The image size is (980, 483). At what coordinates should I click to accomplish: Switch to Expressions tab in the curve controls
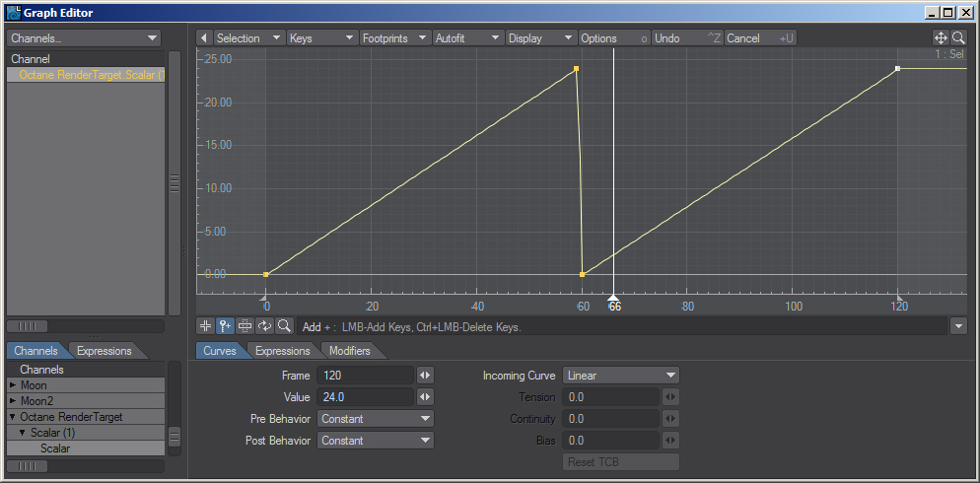tap(283, 351)
